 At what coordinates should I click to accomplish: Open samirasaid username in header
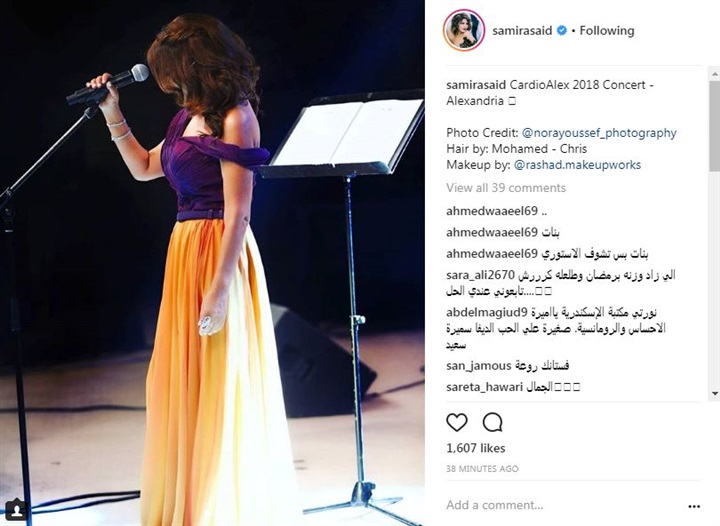coord(522,31)
